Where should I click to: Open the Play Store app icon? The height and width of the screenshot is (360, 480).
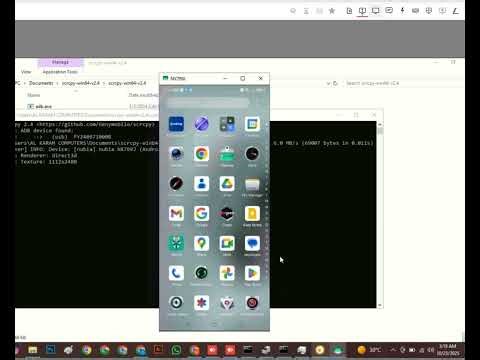tap(252, 273)
